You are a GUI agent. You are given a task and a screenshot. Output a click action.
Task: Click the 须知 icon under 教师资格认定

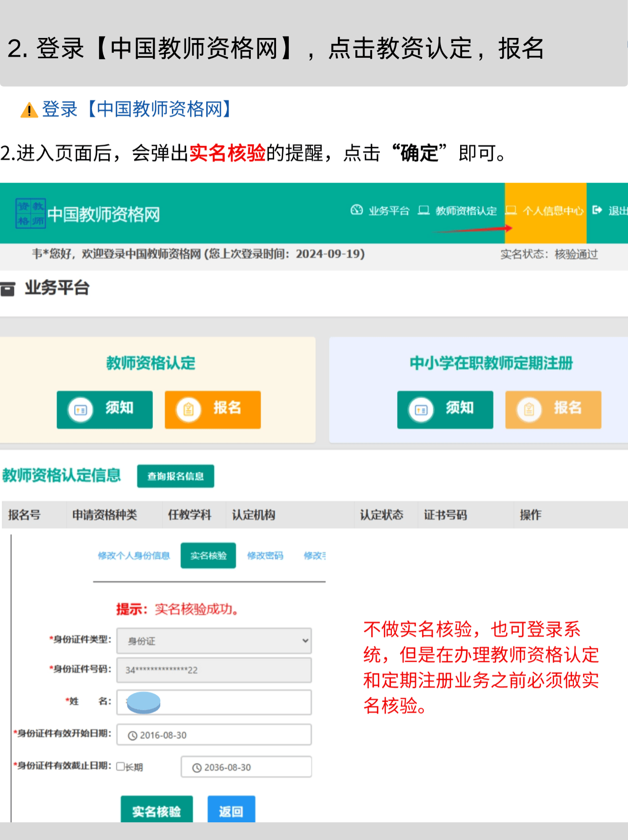[81, 410]
